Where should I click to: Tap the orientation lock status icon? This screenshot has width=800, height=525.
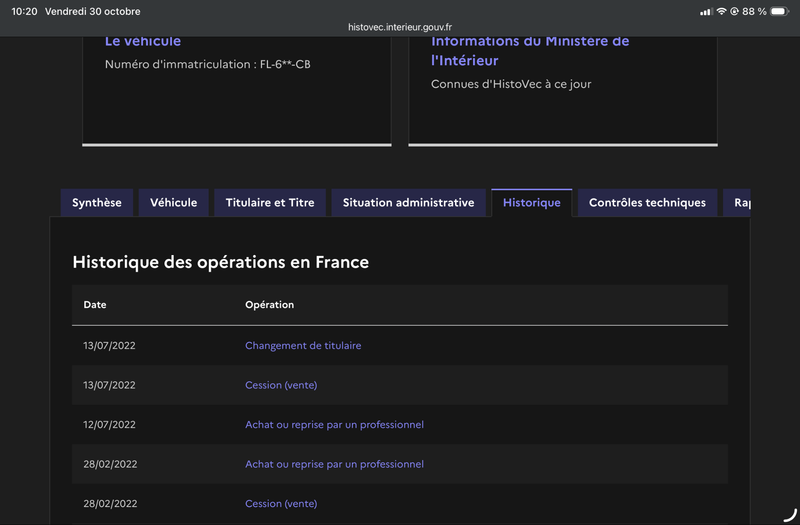734,11
